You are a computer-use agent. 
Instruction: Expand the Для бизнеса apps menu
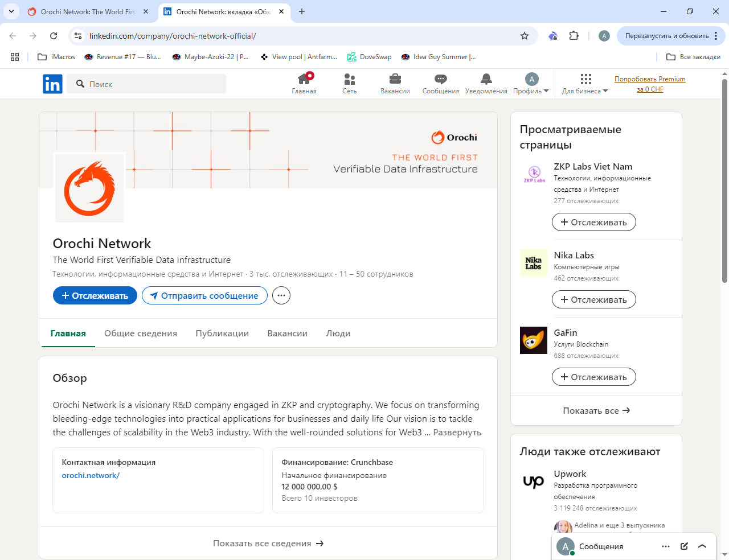coord(585,84)
